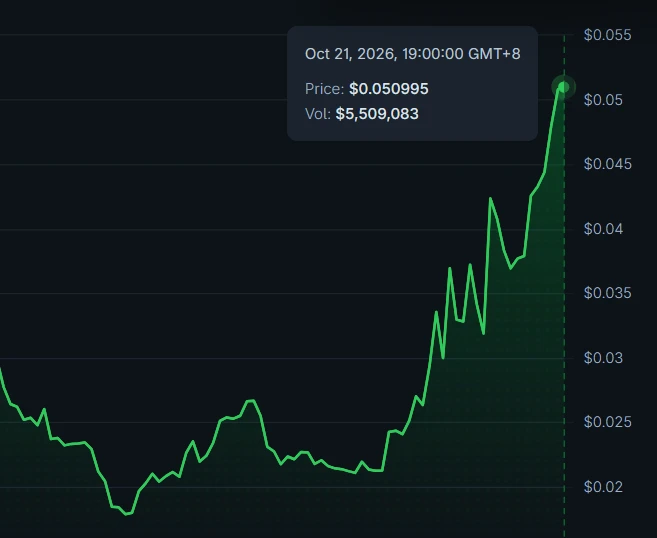
Task: Click the $0.04 price axis label
Action: tap(603, 229)
